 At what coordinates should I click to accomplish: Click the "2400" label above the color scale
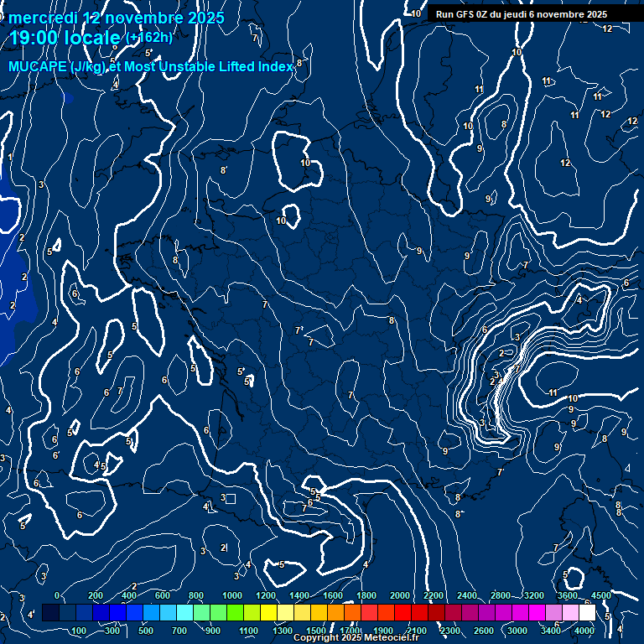467,595
